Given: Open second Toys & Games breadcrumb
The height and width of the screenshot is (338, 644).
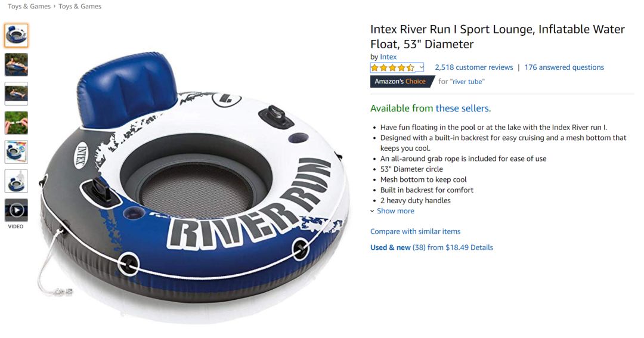Looking at the screenshot, I should [x=80, y=7].
